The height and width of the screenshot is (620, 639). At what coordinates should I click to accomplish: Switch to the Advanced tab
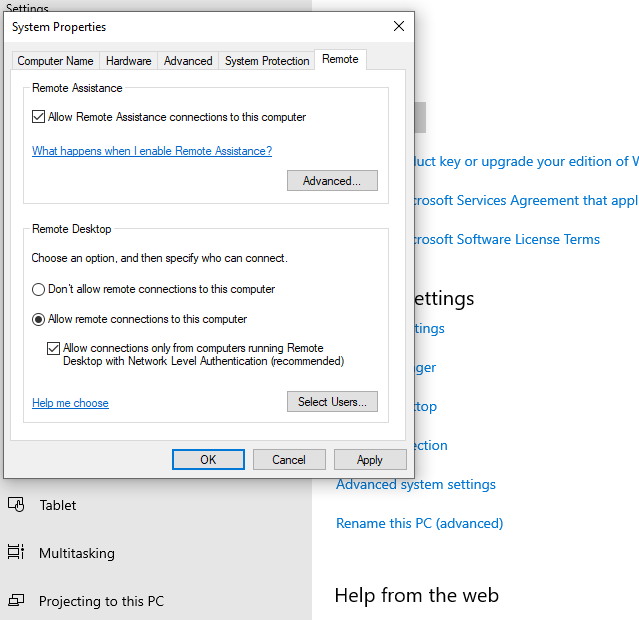pyautogui.click(x=188, y=61)
